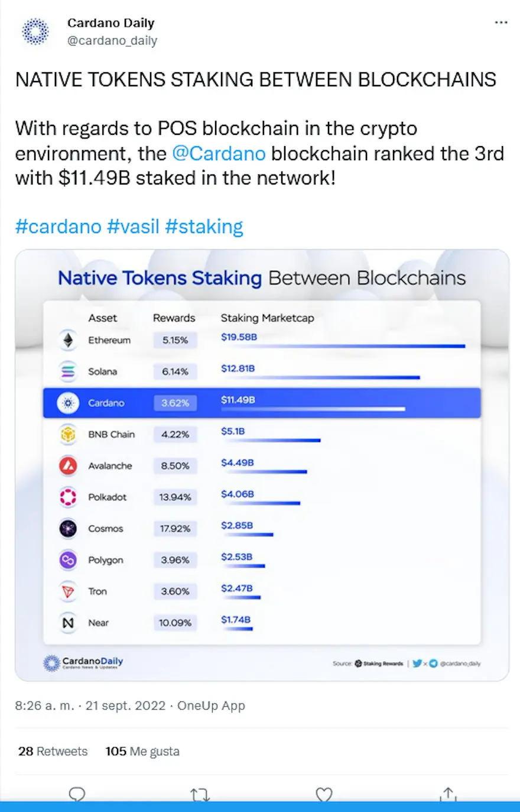Click the Ethereum $19.58B staking bar
Screen dimensions: 520x812
pyautogui.click(x=343, y=346)
